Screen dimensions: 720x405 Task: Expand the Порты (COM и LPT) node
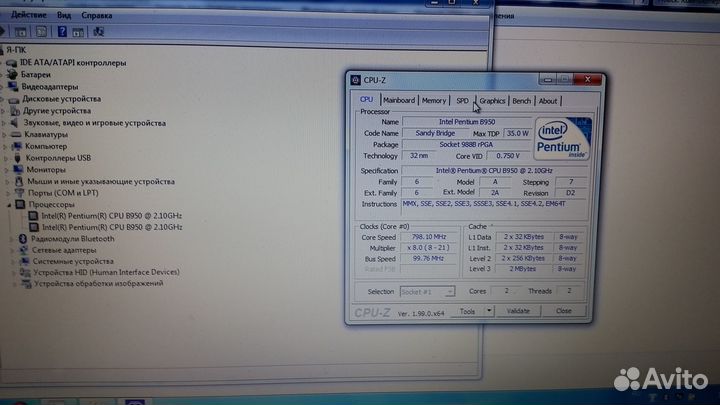point(8,193)
